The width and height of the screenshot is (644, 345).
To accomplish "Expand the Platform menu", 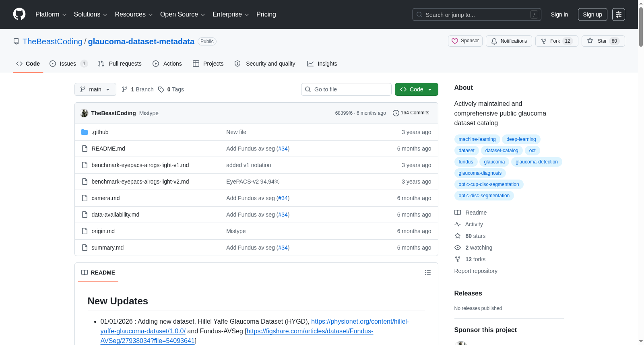I will 51,14.
